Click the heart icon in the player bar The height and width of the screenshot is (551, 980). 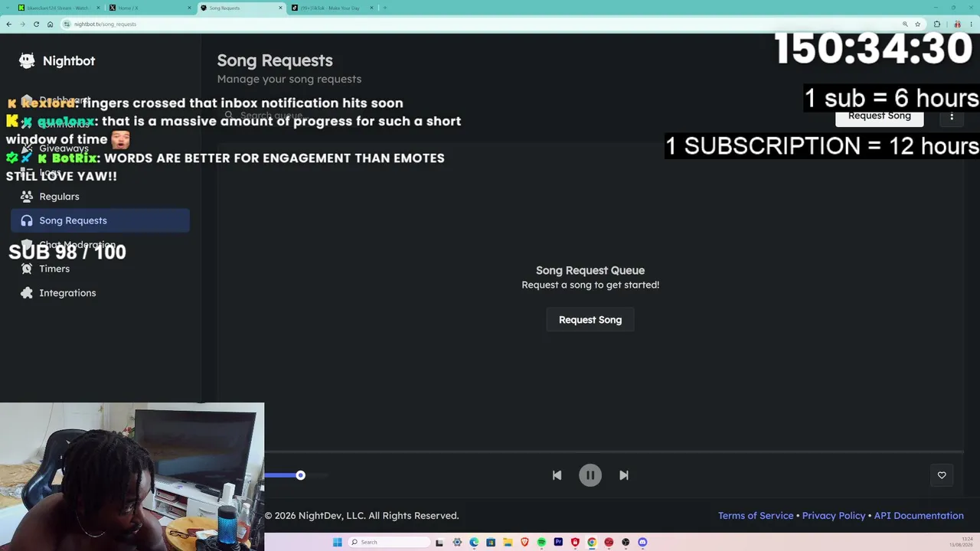pyautogui.click(x=942, y=475)
